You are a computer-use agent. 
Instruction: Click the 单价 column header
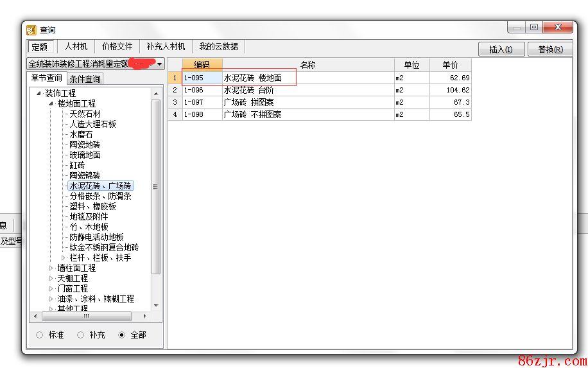tap(450, 65)
